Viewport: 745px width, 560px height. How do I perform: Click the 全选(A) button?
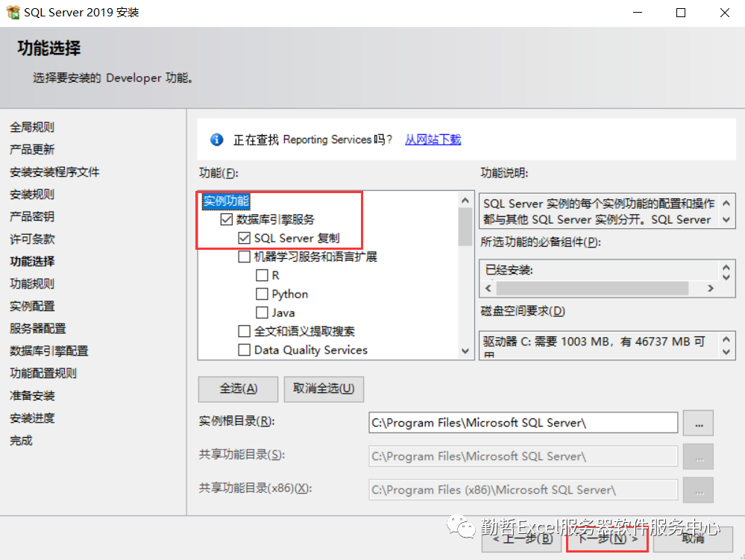tap(238, 389)
